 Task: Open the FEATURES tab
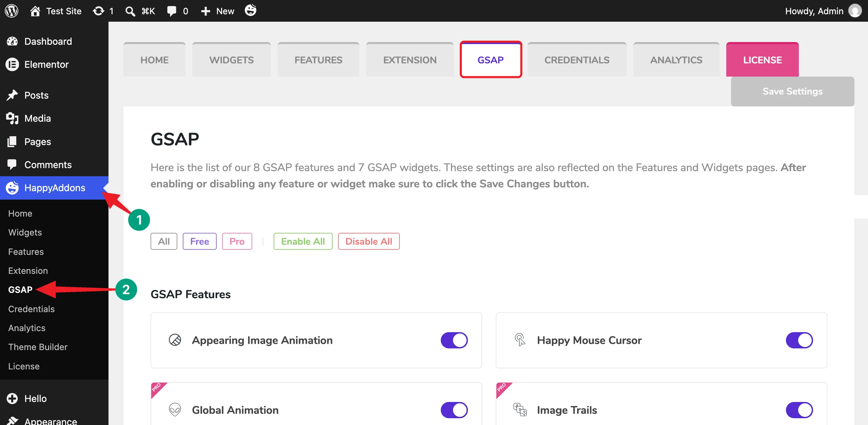coord(318,60)
